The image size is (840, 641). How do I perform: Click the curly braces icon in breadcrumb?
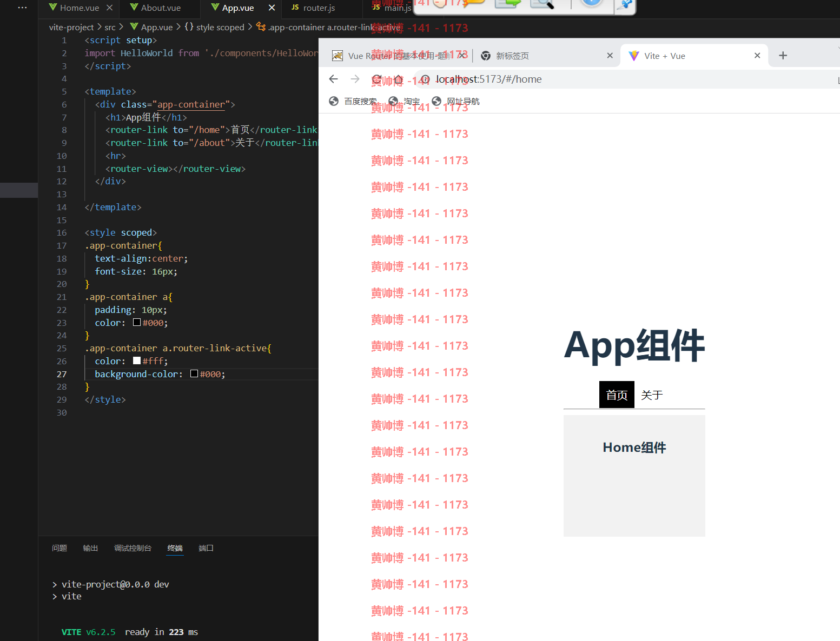[189, 26]
